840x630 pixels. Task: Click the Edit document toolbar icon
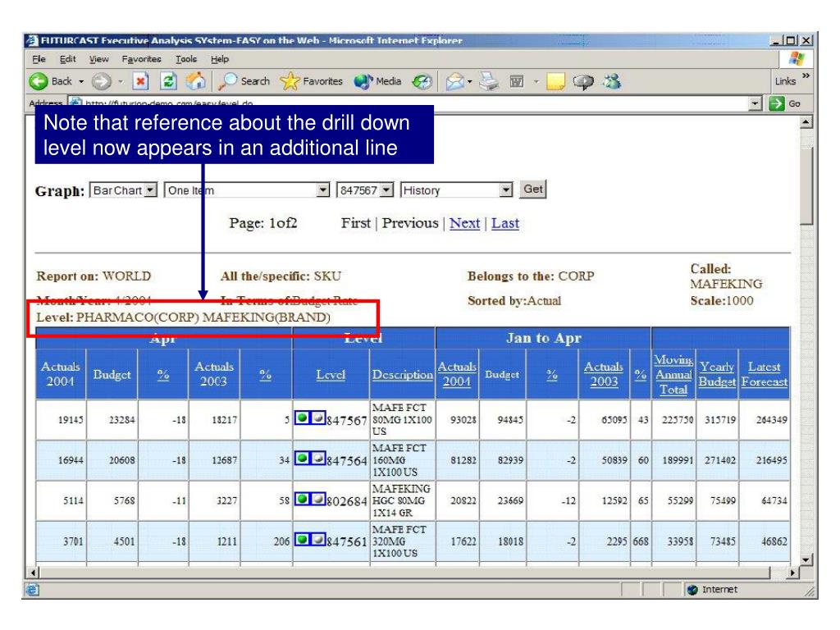(517, 81)
